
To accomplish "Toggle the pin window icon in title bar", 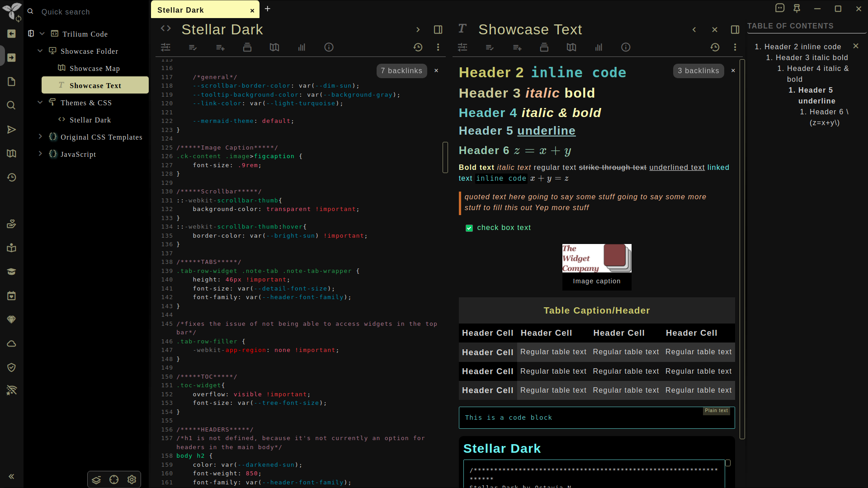I will coord(797,9).
